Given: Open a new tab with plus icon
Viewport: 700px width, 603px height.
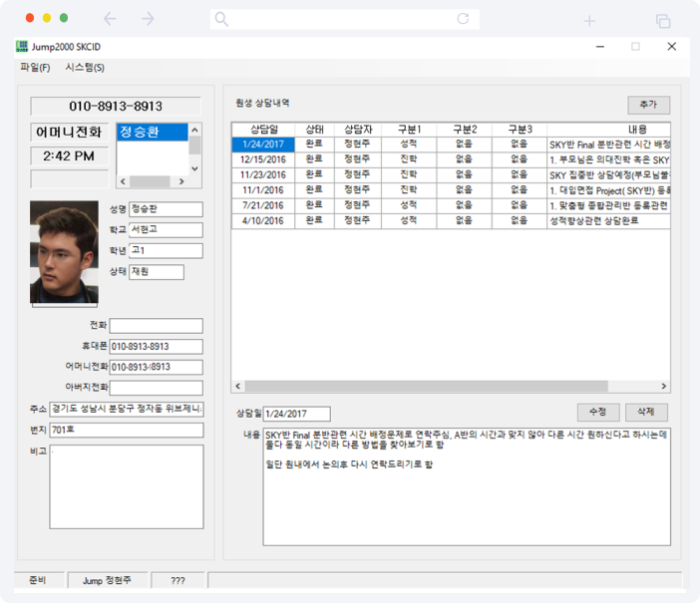Looking at the screenshot, I should point(589,20).
